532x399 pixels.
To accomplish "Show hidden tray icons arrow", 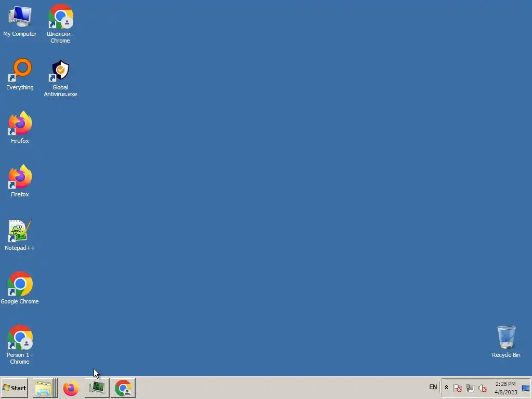I will point(446,388).
